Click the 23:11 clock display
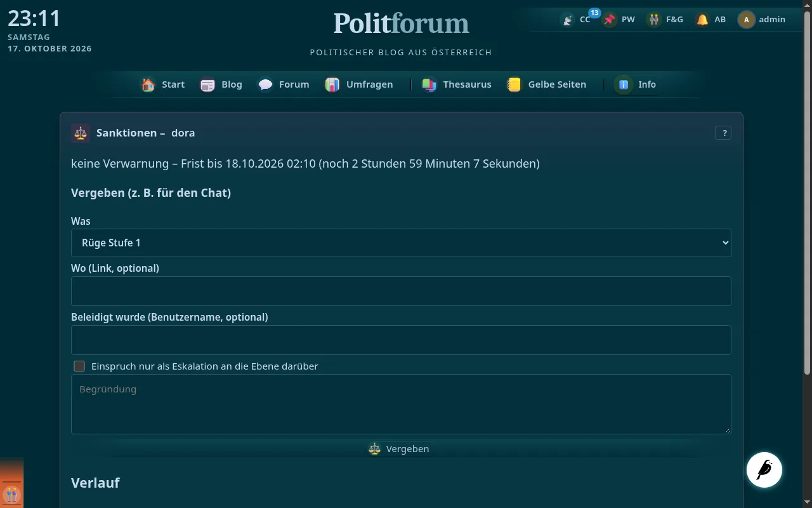The height and width of the screenshot is (508, 812). click(34, 18)
